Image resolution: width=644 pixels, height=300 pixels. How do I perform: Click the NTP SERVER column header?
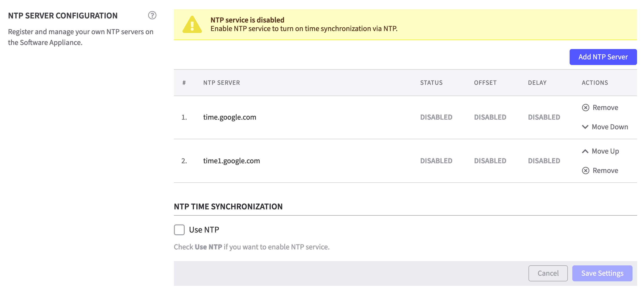221,83
